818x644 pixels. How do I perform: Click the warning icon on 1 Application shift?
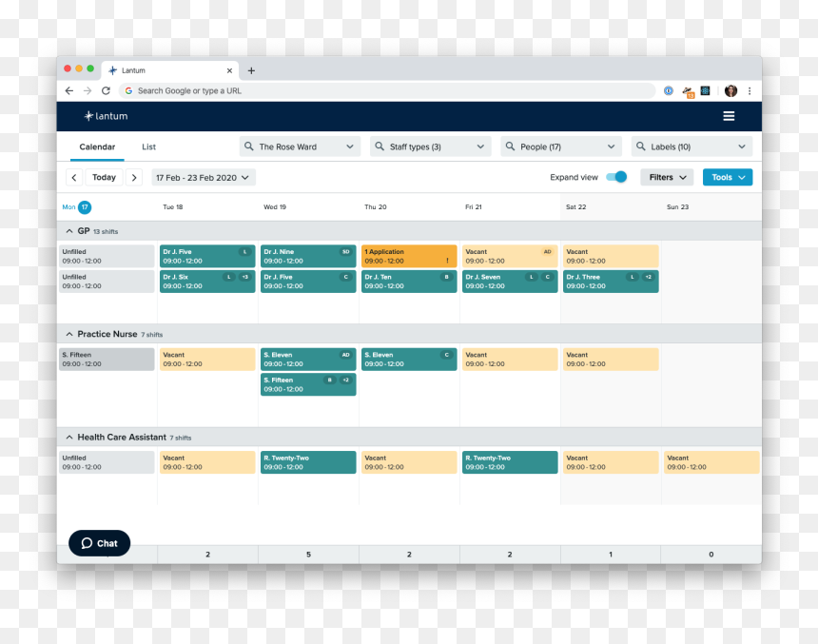tap(447, 261)
